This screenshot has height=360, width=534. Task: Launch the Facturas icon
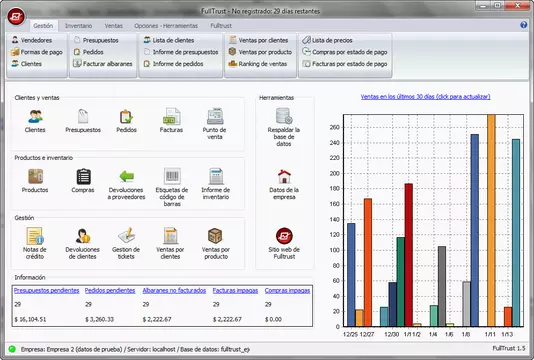pos(171,116)
